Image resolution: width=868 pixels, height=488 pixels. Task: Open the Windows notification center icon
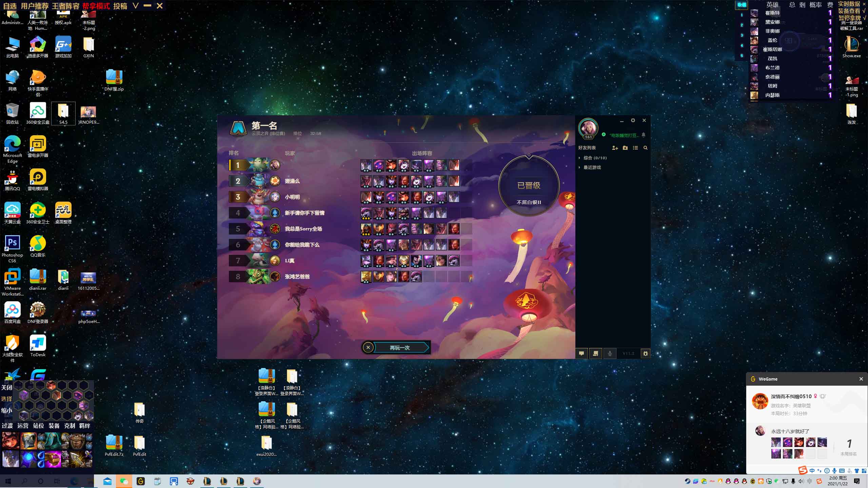857,481
